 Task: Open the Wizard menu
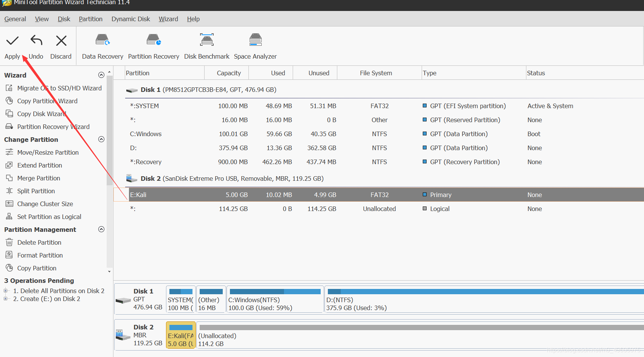[x=168, y=19]
